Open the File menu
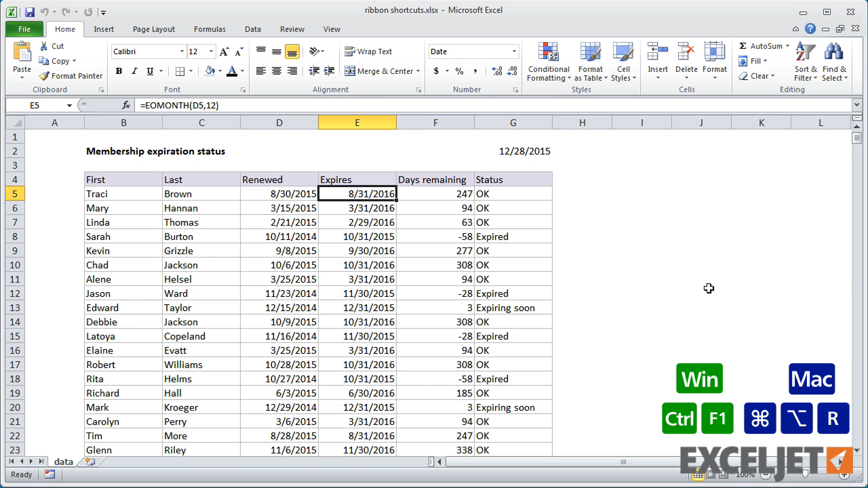 pyautogui.click(x=24, y=29)
